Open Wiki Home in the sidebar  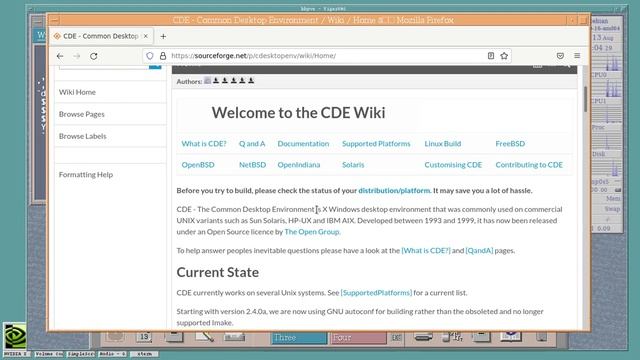point(77,92)
